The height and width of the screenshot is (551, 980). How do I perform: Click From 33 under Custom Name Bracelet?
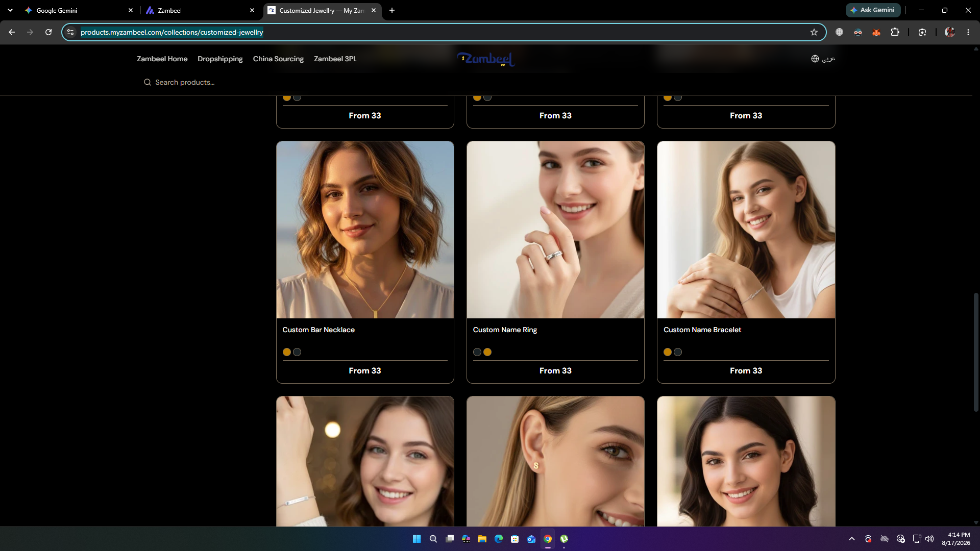(x=746, y=371)
